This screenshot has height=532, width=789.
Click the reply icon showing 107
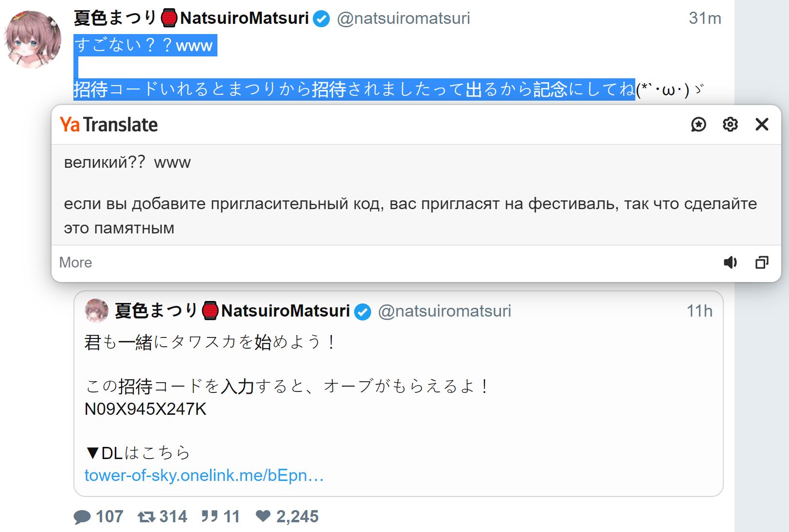[x=83, y=516]
